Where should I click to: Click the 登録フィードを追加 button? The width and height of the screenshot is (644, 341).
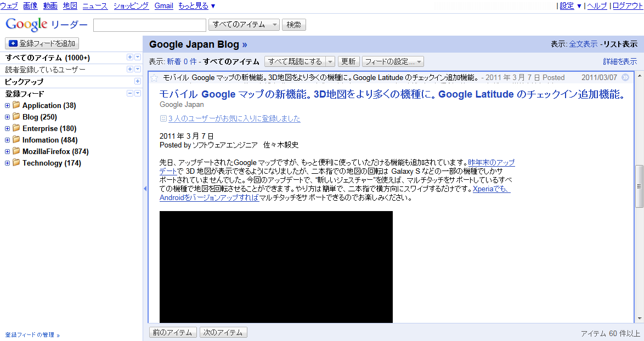(42, 43)
